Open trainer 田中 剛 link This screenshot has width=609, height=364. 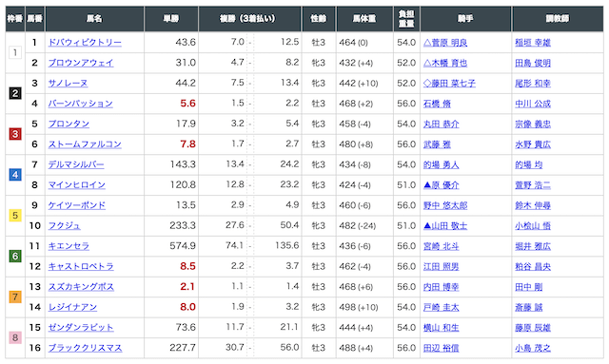(529, 287)
